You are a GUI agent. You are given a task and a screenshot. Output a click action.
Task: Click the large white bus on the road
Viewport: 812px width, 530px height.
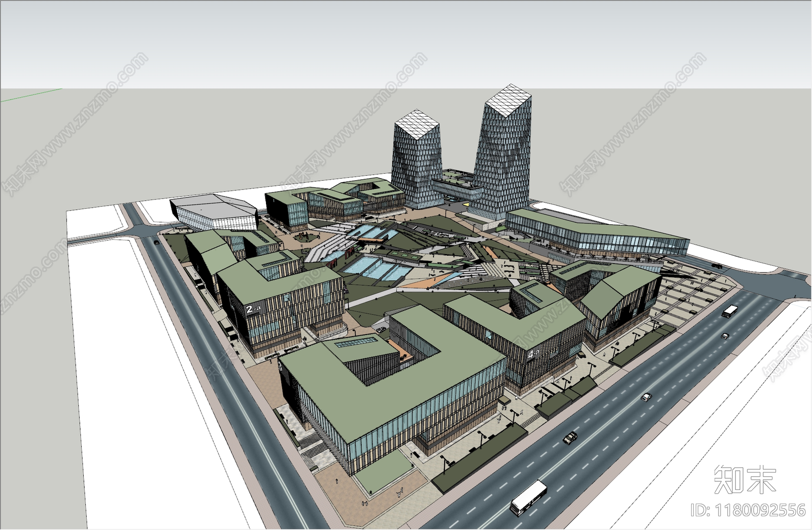click(528, 498)
